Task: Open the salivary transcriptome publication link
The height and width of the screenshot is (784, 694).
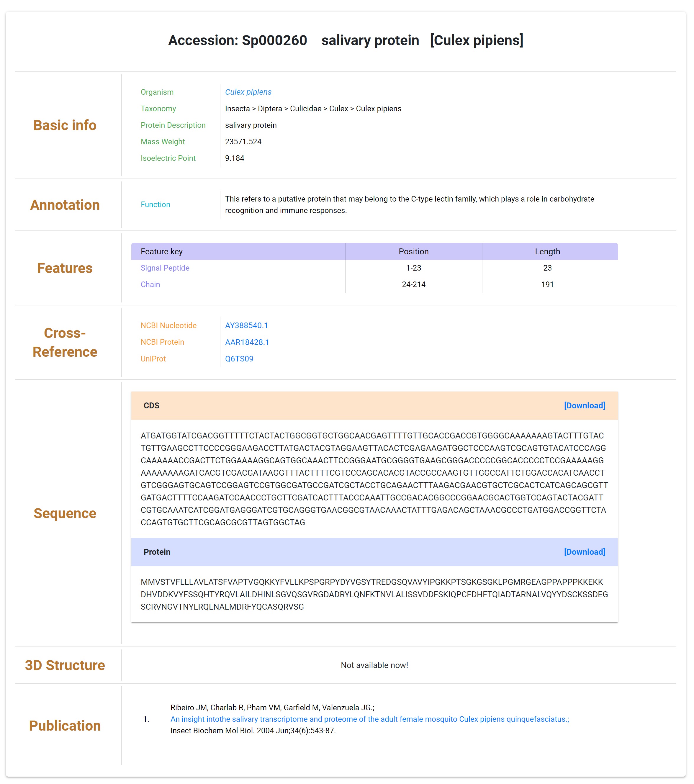Action: click(x=369, y=719)
